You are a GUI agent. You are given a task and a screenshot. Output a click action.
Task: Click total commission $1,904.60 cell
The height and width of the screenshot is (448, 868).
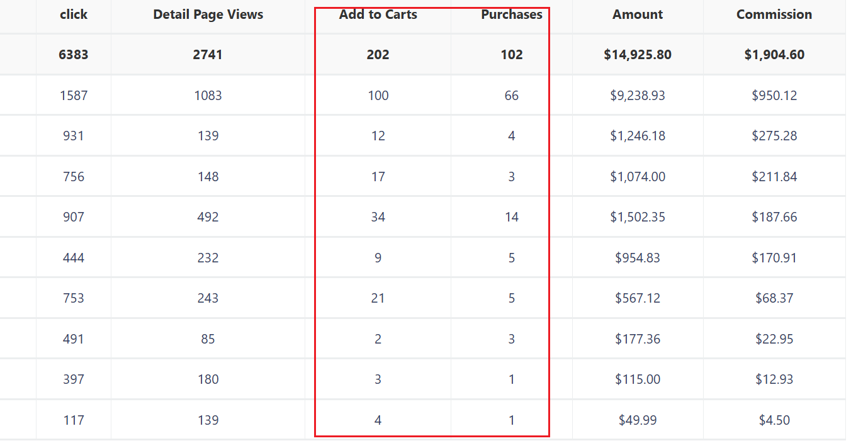point(774,55)
